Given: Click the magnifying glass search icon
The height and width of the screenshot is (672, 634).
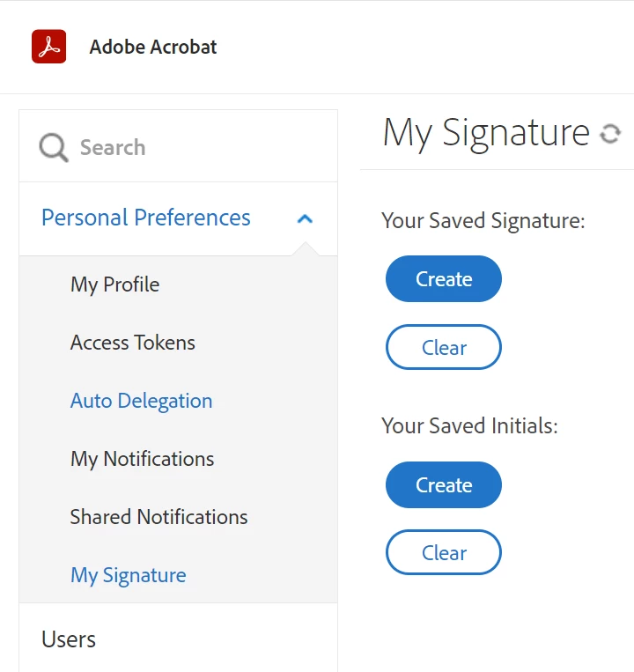Looking at the screenshot, I should pos(54,147).
